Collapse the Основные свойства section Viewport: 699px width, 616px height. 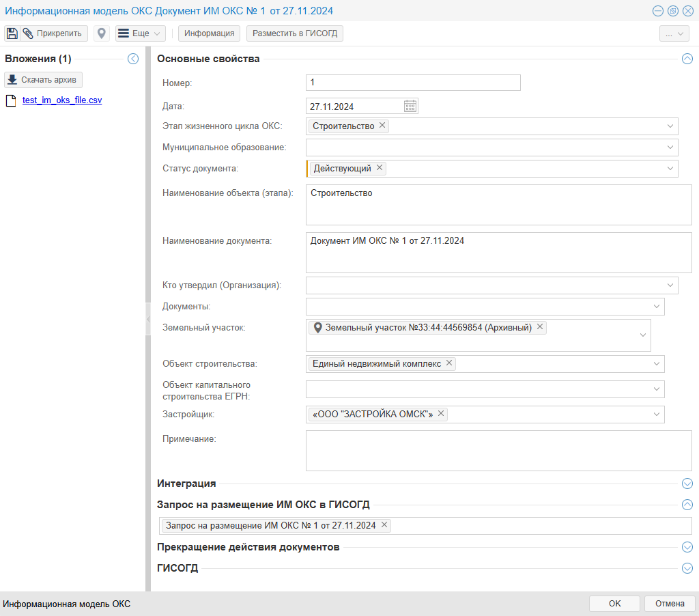coord(687,59)
